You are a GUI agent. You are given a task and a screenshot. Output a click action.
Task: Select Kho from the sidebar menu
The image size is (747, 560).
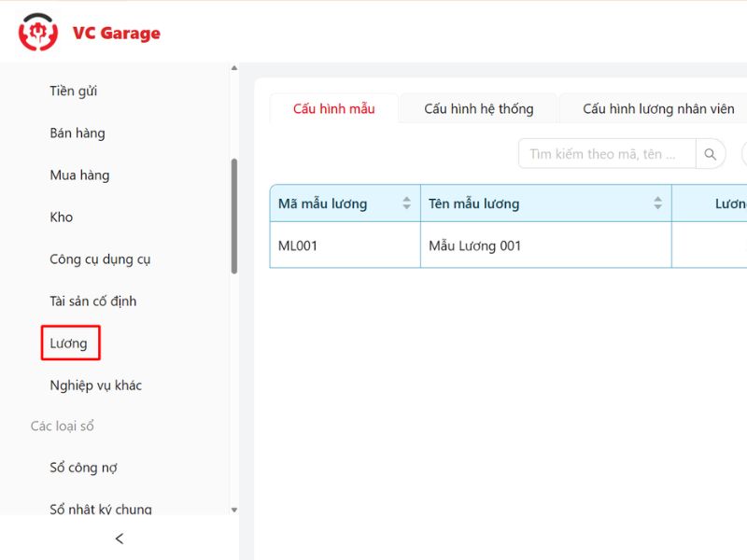[62, 217]
